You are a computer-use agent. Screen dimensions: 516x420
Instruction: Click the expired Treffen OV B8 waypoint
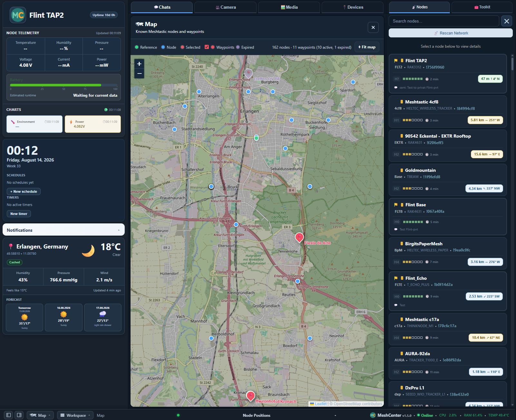pyautogui.click(x=248, y=73)
